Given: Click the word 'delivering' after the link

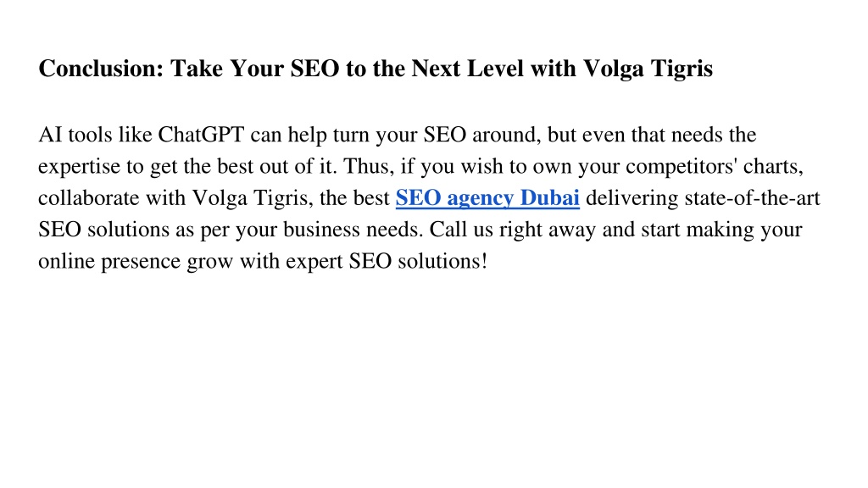Looking at the screenshot, I should coord(632,198).
